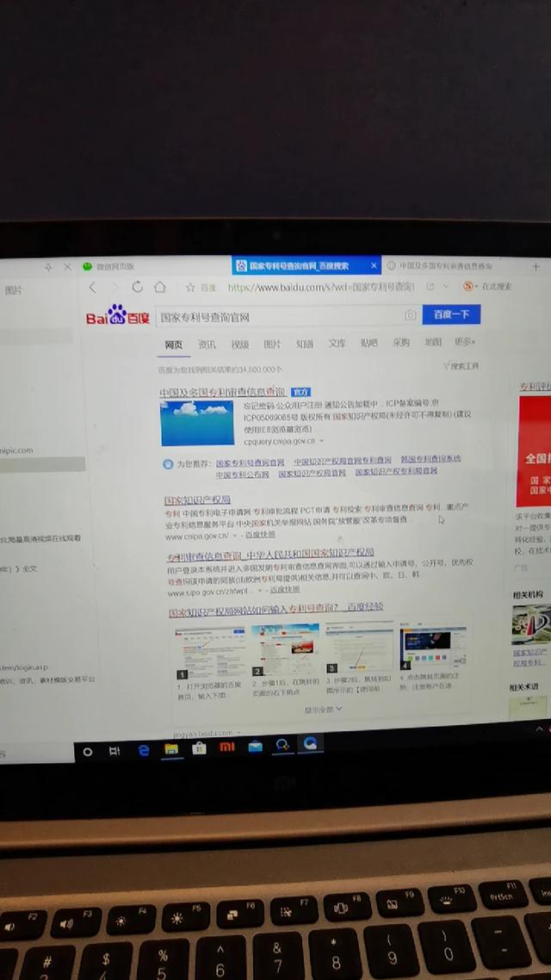The width and height of the screenshot is (551, 980).
Task: Open the 国家知识产权局 result title
Action: click(x=197, y=500)
